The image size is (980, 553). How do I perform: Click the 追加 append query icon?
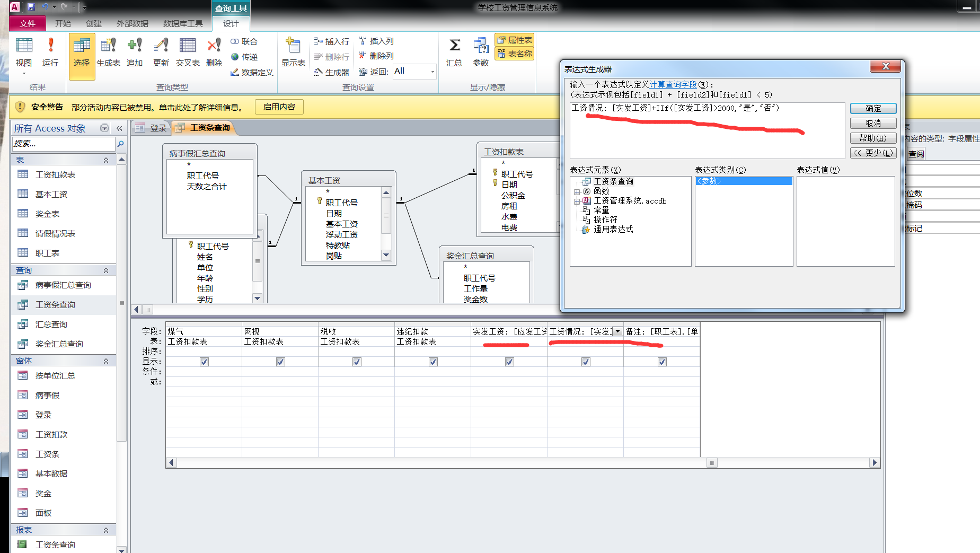point(135,53)
